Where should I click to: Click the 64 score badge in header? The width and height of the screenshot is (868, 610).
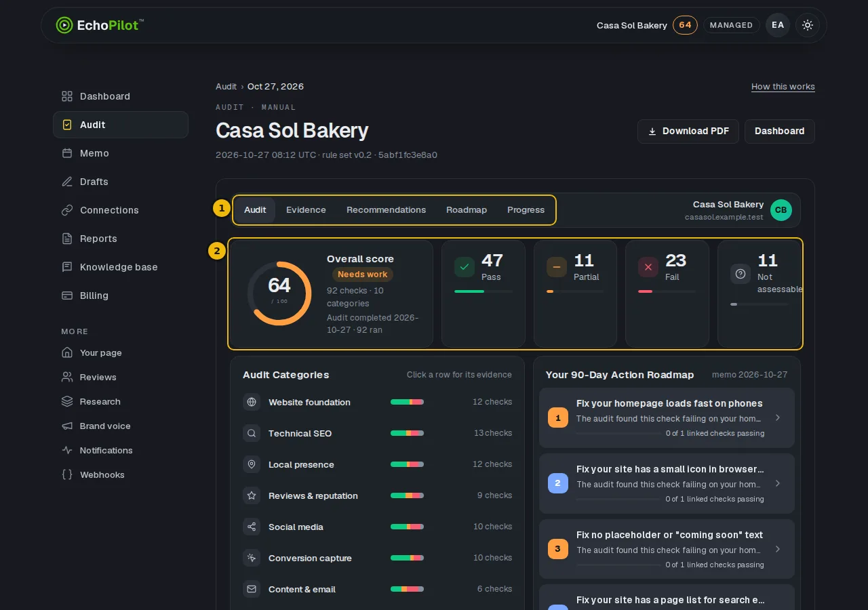coord(685,25)
